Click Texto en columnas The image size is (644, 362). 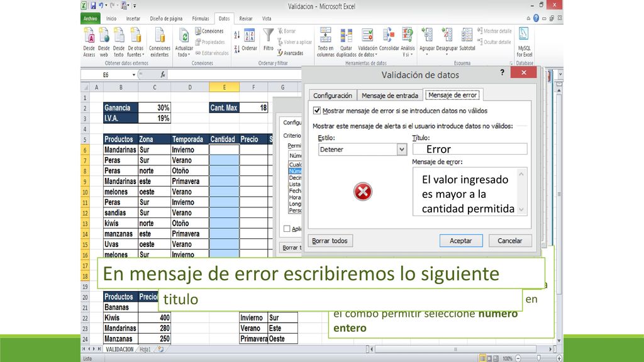325,42
